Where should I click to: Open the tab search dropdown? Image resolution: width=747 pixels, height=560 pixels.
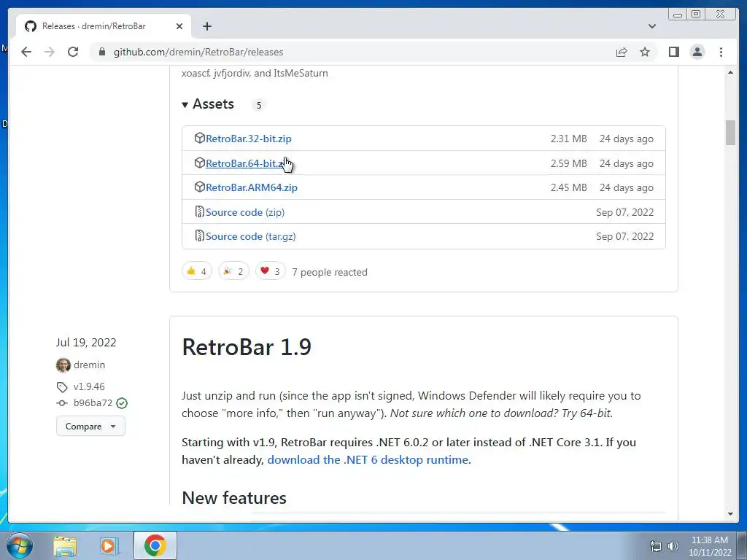click(x=652, y=26)
